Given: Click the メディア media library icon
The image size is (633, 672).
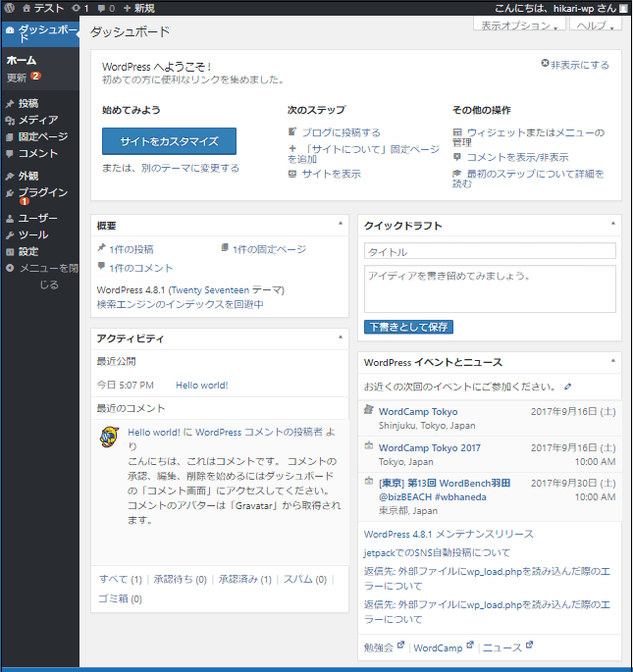Looking at the screenshot, I should [10, 121].
